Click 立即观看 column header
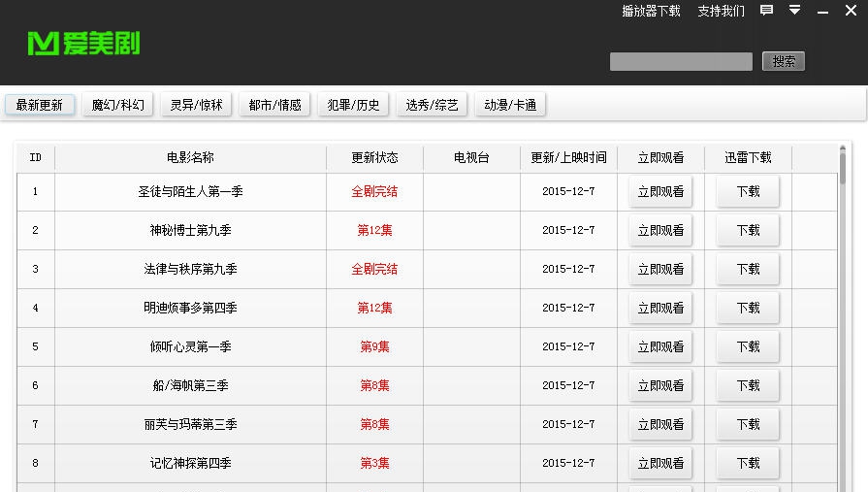The height and width of the screenshot is (492, 868). point(661,158)
